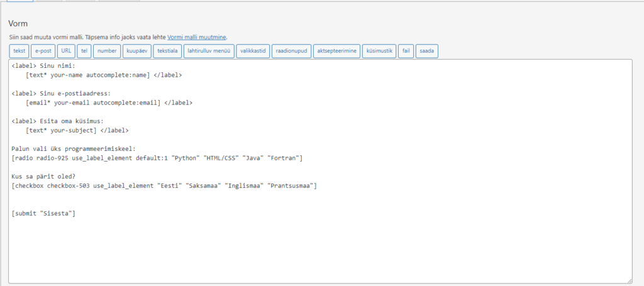Click on the radio-925 shortcode line
This screenshot has height=286, width=644.
[157, 158]
